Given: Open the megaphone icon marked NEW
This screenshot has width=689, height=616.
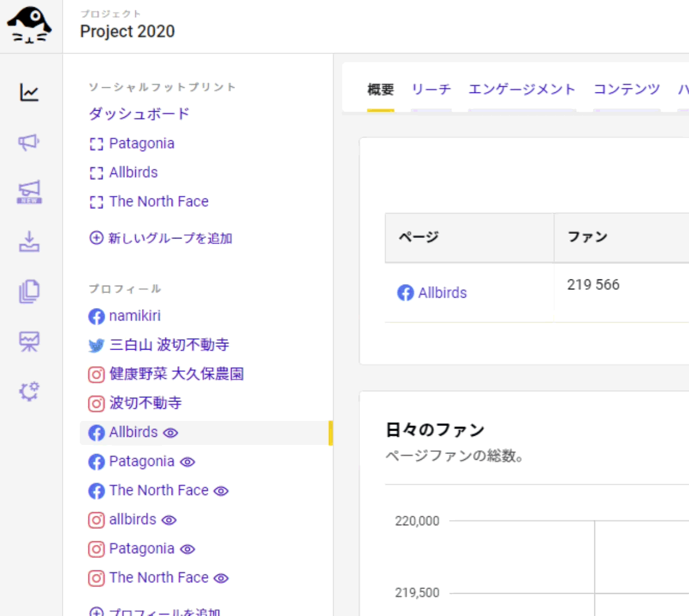Looking at the screenshot, I should [29, 192].
